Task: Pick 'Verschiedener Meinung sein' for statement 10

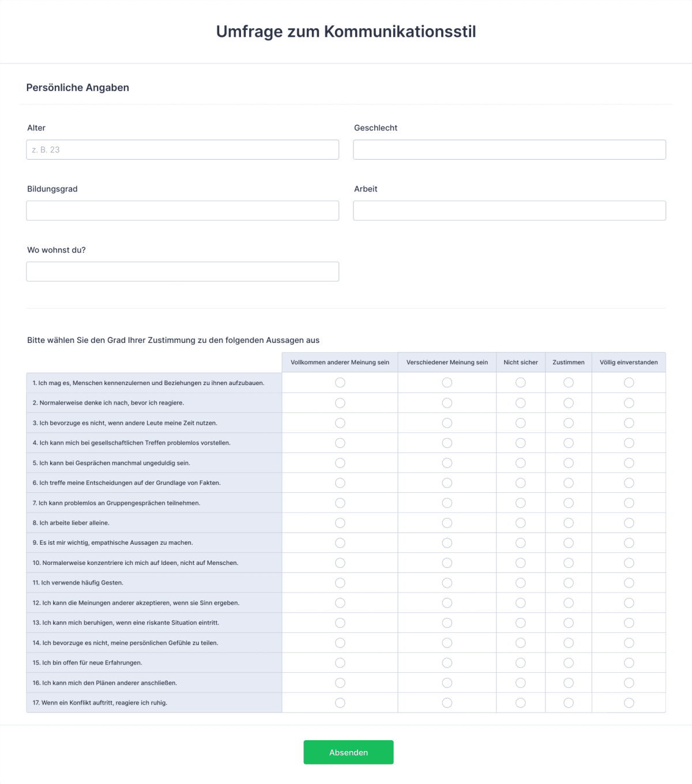Action: (x=446, y=563)
